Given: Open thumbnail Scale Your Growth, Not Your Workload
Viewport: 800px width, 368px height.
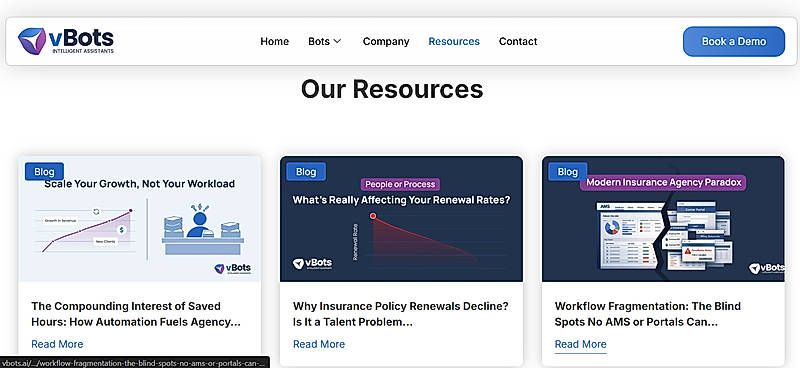Looking at the screenshot, I should point(140,218).
